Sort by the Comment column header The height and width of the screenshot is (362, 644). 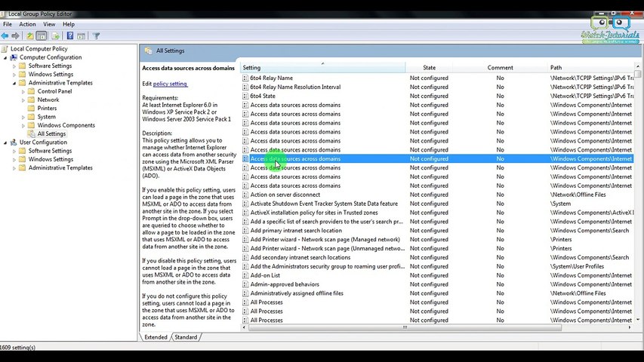500,68
